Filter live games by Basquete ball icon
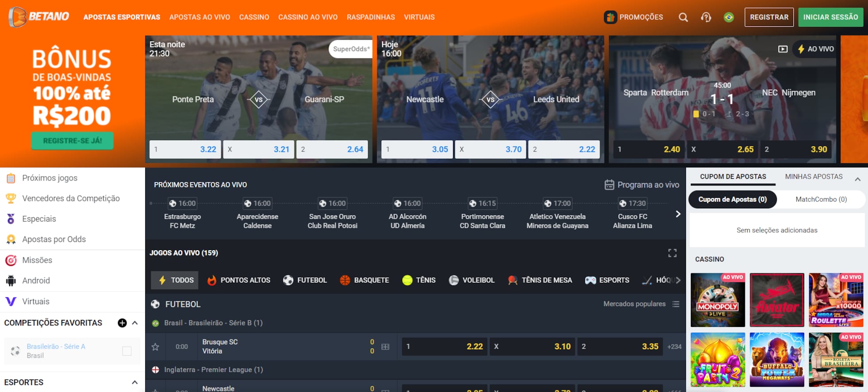This screenshot has width=868, height=392. [345, 280]
